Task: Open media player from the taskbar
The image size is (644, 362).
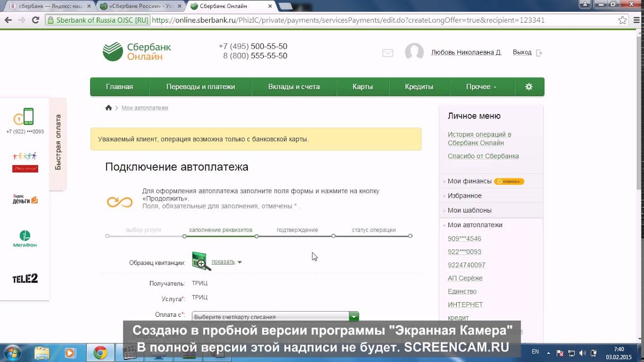Action: [x=70, y=353]
